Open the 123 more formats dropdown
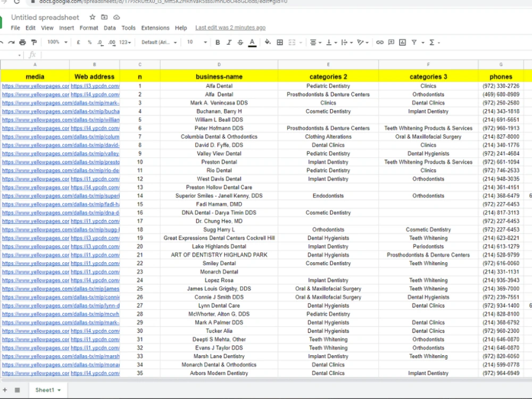 tap(125, 43)
